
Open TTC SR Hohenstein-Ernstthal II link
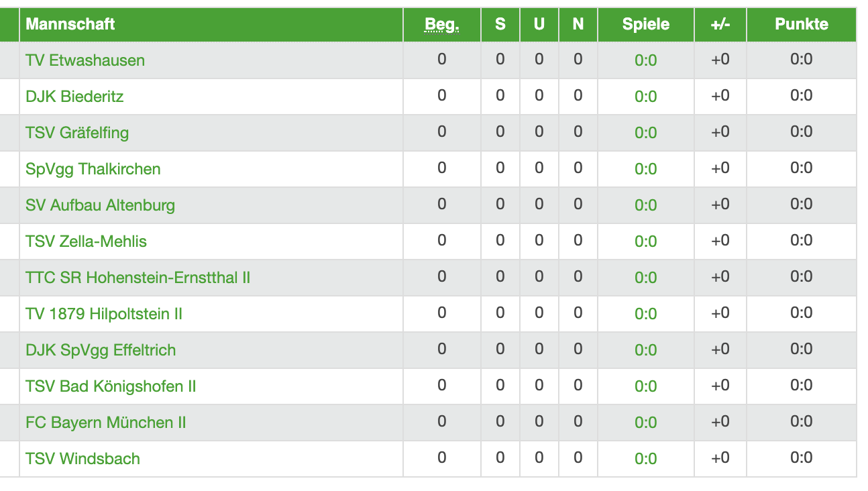coord(138,278)
